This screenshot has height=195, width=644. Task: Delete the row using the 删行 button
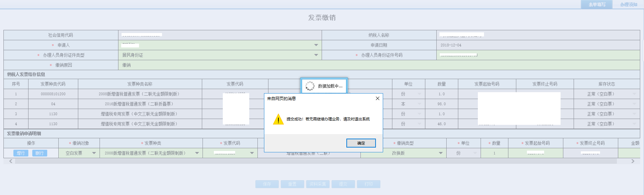[x=39, y=153]
